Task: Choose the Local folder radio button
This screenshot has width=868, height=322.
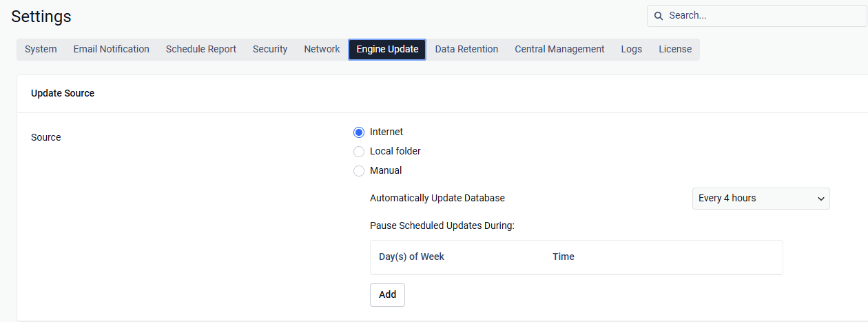Action: 358,152
